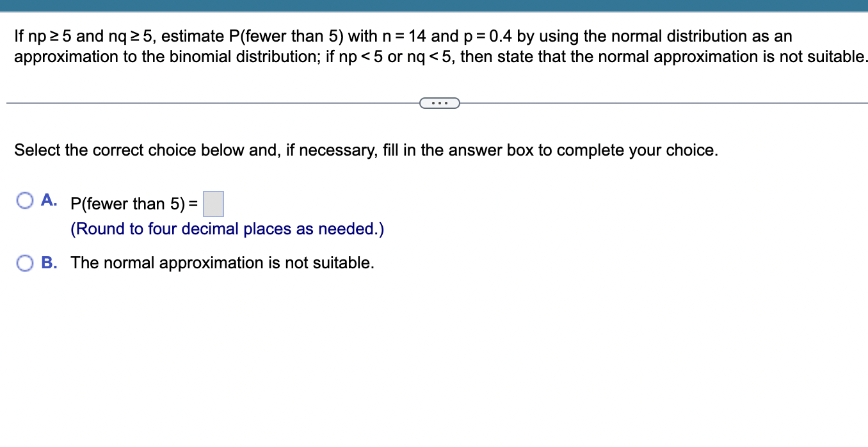Select radio button for choice A

click(24, 200)
